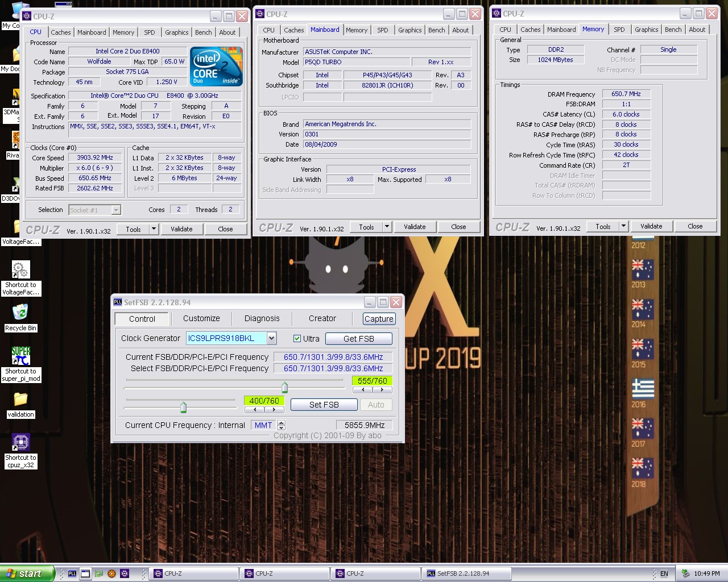This screenshot has height=582, width=728.
Task: Click the Intel Core 2 Duo logo
Action: coord(217,67)
